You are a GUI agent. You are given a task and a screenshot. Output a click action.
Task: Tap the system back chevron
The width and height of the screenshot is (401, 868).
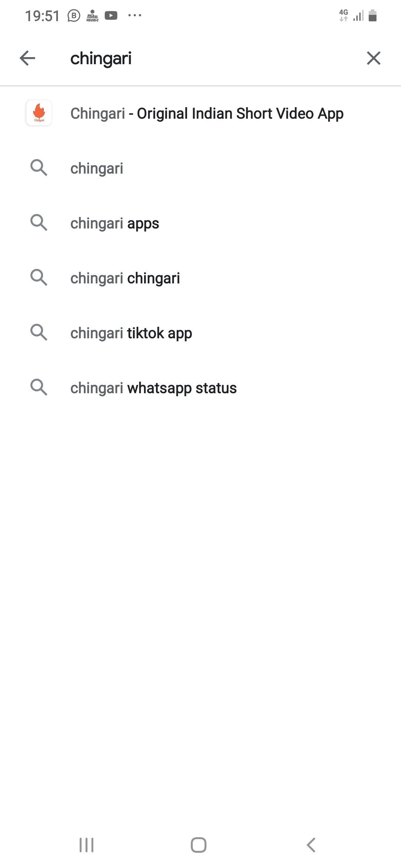(x=311, y=845)
